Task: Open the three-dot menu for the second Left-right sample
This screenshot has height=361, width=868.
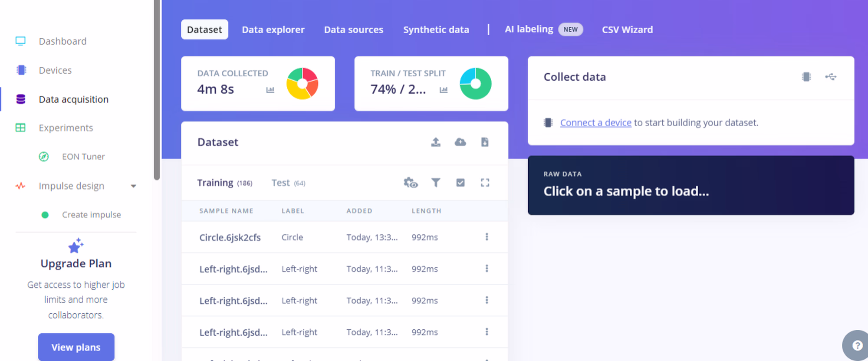Action: [x=487, y=300]
